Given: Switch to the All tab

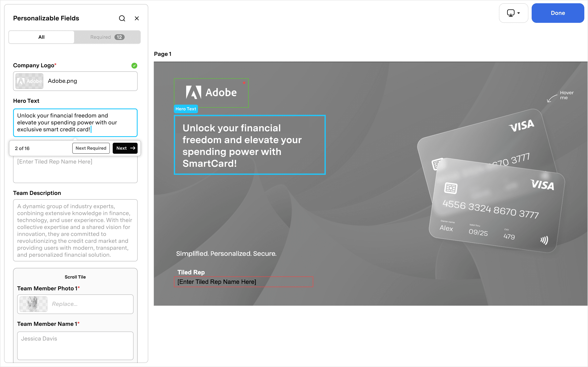Looking at the screenshot, I should (42, 37).
